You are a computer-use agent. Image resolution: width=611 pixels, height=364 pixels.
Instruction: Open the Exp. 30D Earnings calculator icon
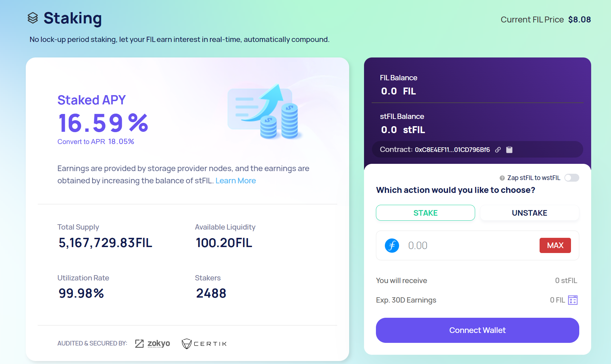pos(573,300)
